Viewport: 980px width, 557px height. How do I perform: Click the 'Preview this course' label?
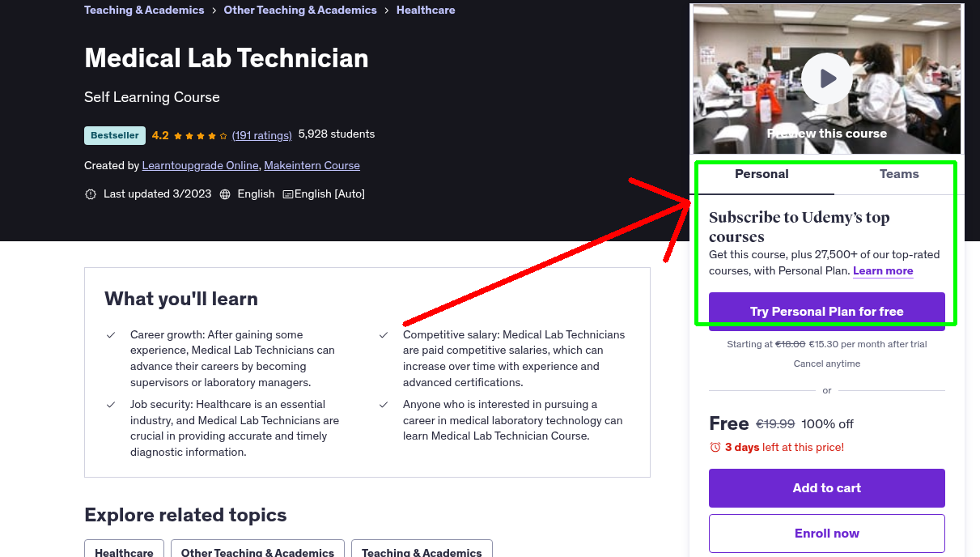coord(827,134)
